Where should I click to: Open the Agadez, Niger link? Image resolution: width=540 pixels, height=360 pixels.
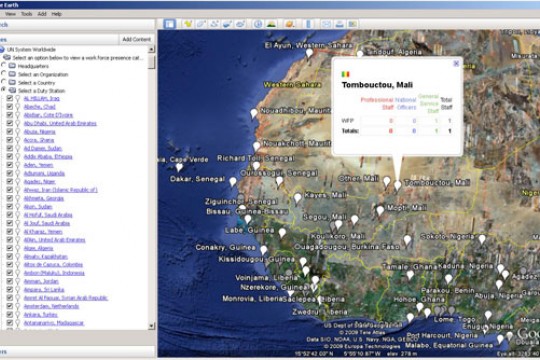(39, 182)
